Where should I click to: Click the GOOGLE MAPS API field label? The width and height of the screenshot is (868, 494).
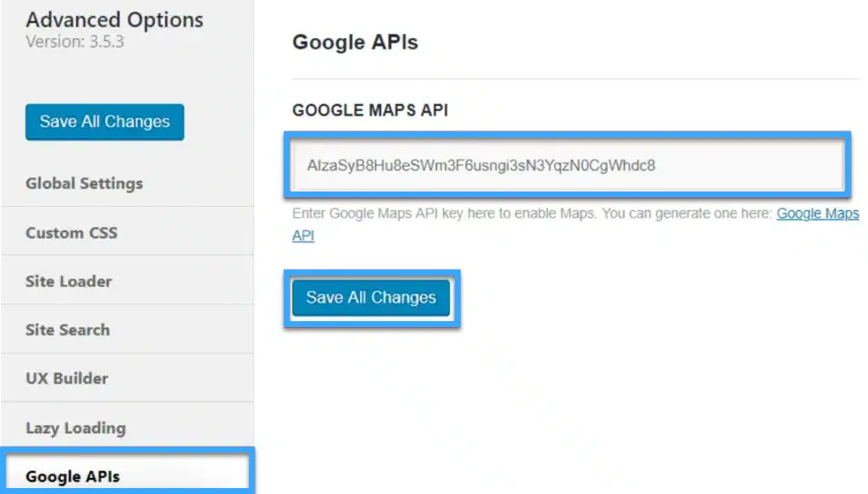click(370, 110)
